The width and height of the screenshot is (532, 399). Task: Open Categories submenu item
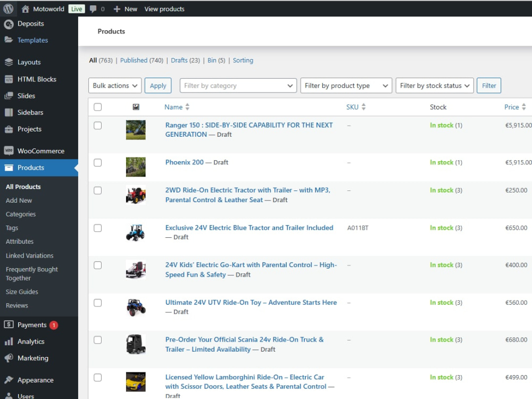(x=21, y=214)
